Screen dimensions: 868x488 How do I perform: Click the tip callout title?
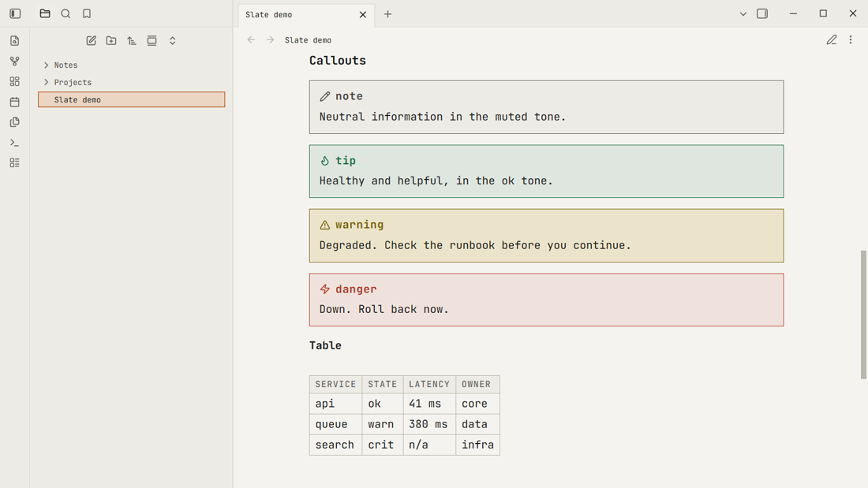coord(346,161)
